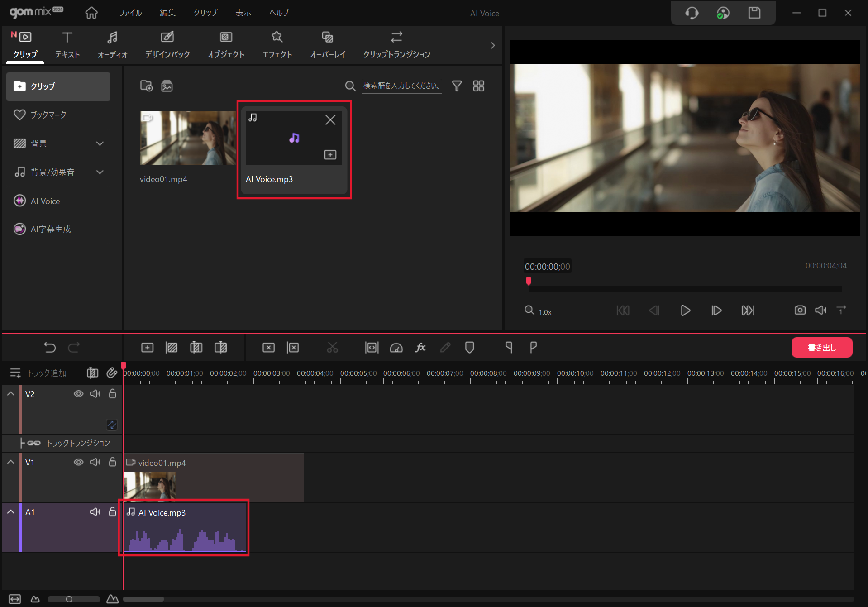Take a snapshot with the camera icon

tap(800, 310)
